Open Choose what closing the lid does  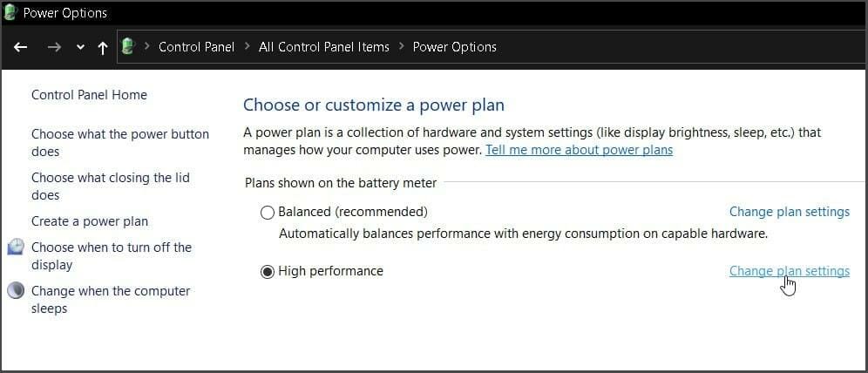[110, 186]
